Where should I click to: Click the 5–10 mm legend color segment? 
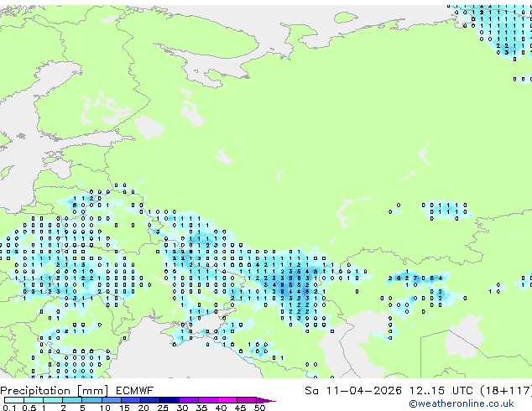91,400
